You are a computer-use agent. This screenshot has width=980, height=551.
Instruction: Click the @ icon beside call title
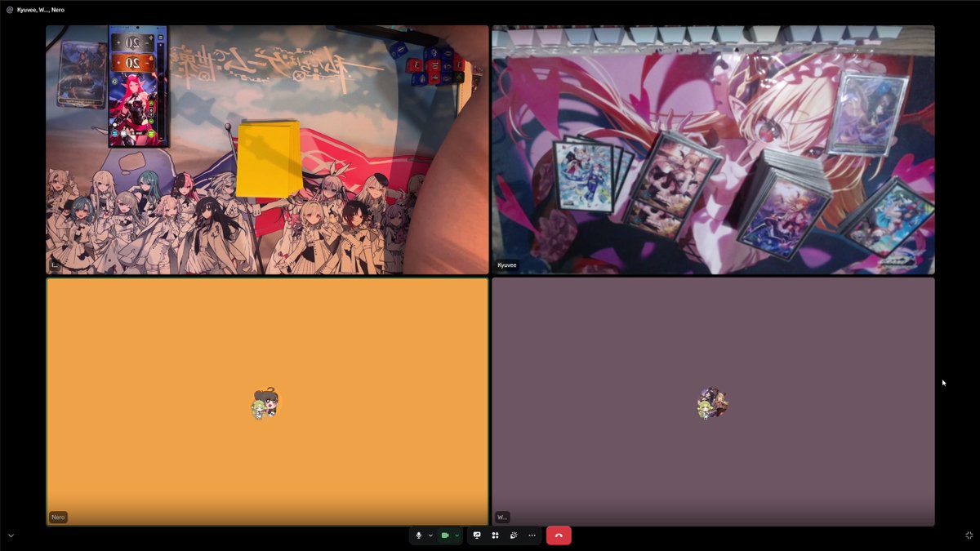click(9, 10)
